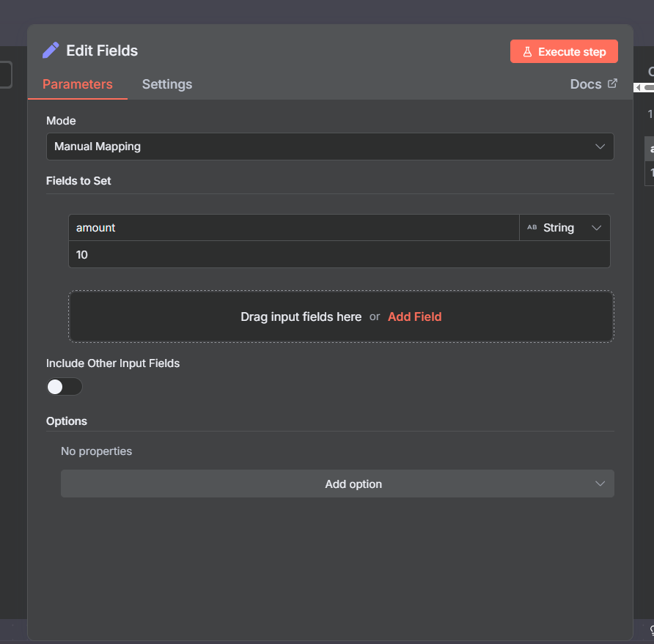Image resolution: width=654 pixels, height=644 pixels.
Task: Open the String data type dropdown
Action: click(x=565, y=228)
